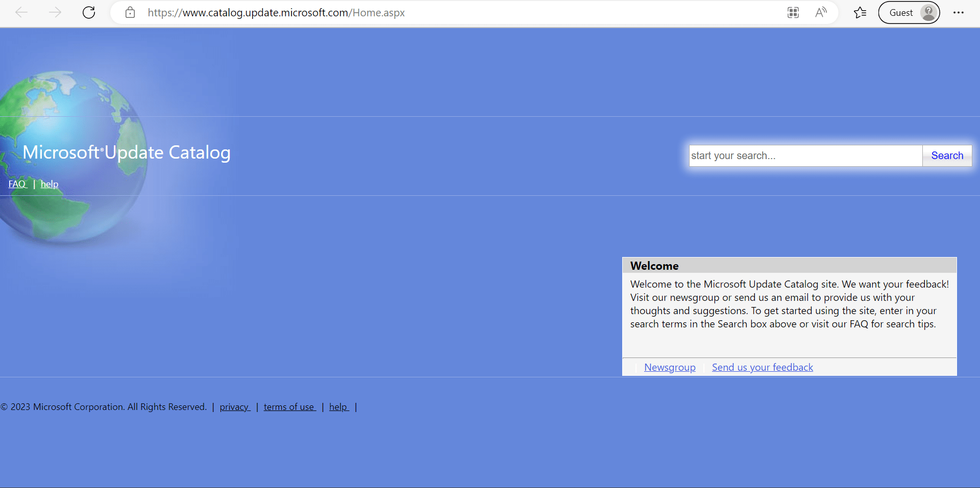
Task: Reload the page with Refresh icon
Action: 89,13
